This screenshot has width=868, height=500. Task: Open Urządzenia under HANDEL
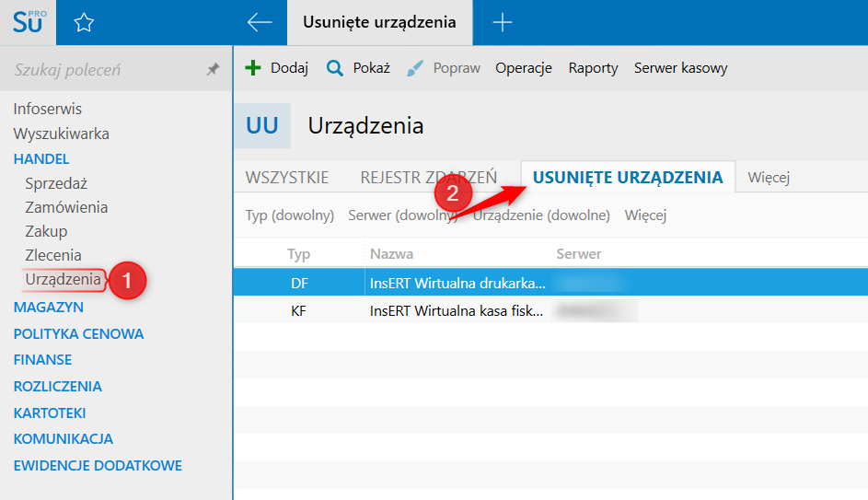(x=64, y=279)
